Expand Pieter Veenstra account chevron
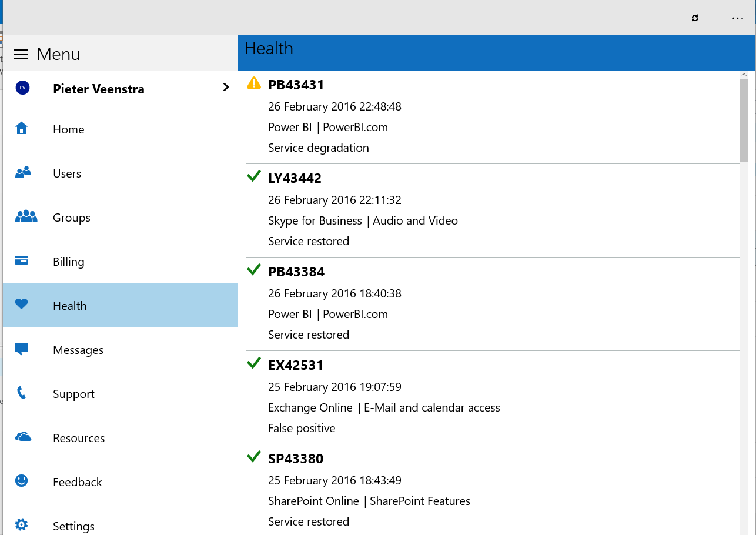 225,88
